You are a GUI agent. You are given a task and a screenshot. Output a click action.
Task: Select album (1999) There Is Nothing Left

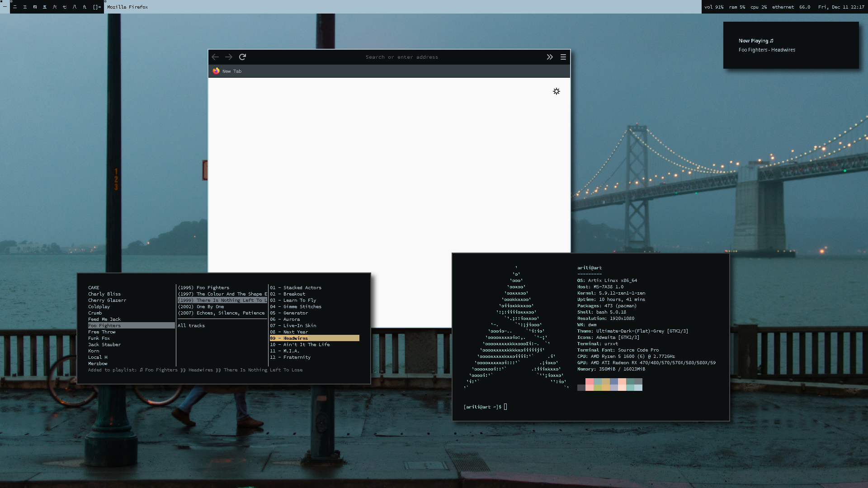222,300
